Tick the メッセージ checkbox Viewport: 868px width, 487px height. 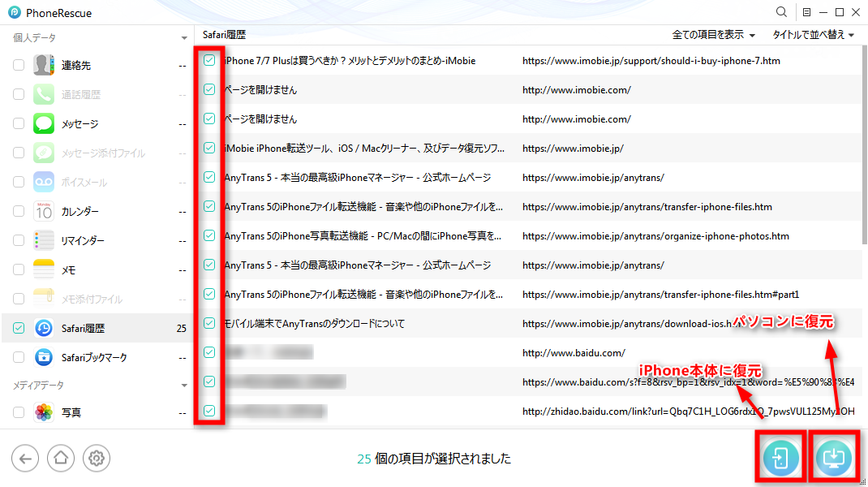(x=19, y=123)
